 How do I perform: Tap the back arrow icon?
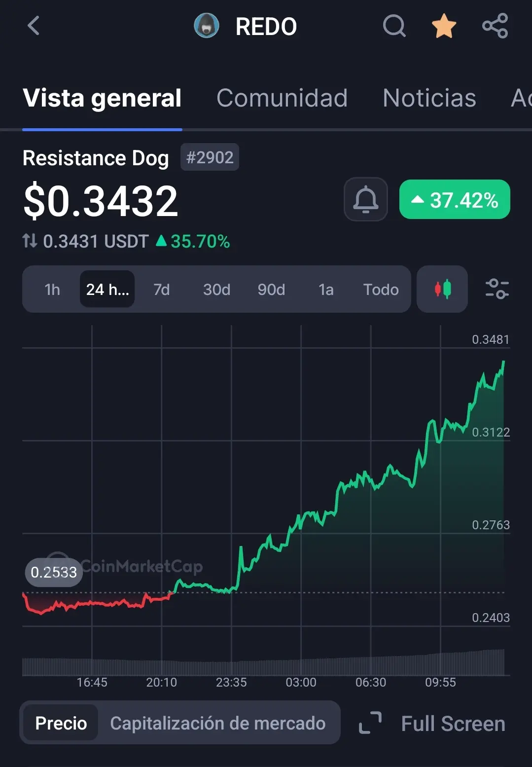[34, 26]
